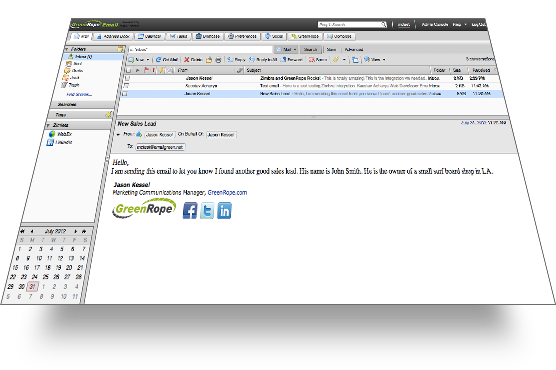Collapse the Zimlets section
Screen dimensions: 556x370
point(48,125)
